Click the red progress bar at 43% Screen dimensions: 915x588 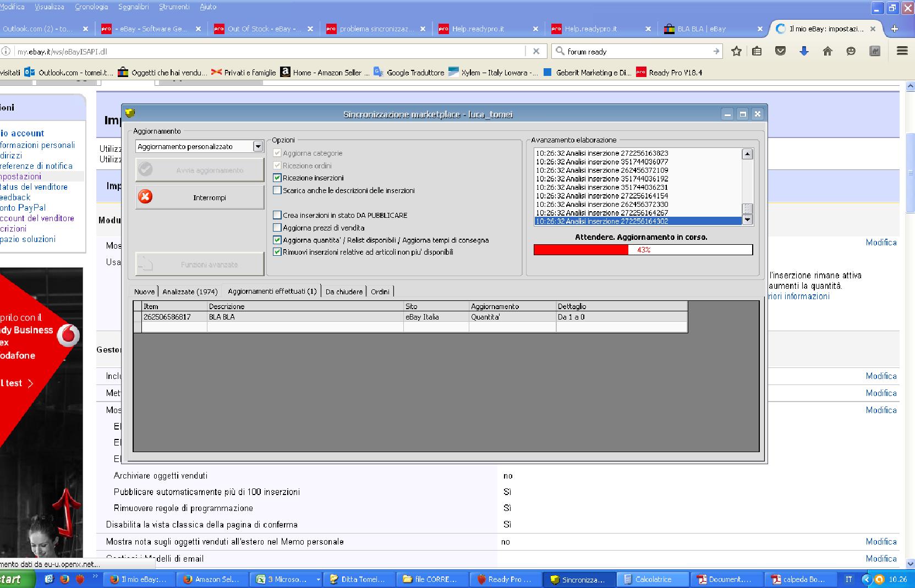click(x=643, y=250)
